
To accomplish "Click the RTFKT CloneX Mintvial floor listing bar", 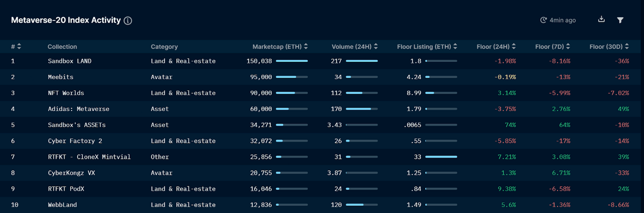I will [441, 157].
